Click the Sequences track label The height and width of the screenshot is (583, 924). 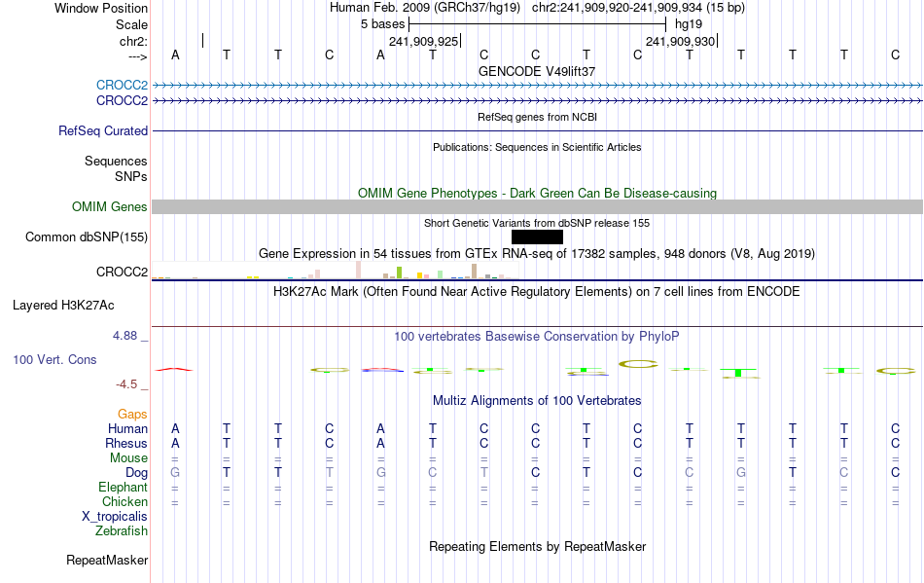point(116,161)
